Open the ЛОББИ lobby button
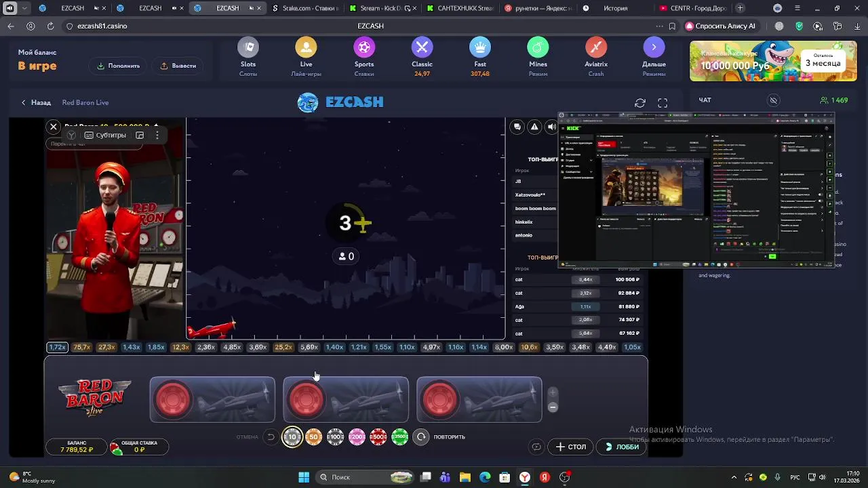This screenshot has height=488, width=868. [x=622, y=447]
